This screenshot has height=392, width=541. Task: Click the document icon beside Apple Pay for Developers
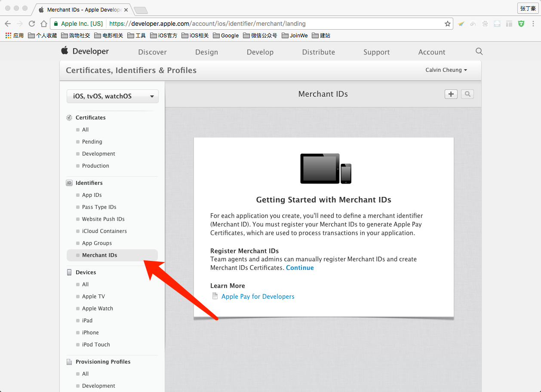(215, 296)
